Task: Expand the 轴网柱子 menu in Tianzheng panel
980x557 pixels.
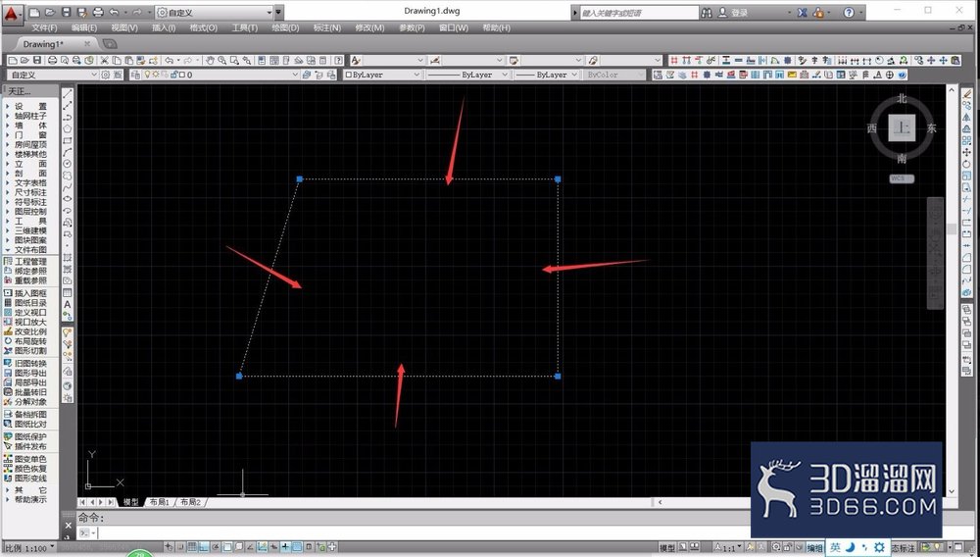Action: pos(30,116)
